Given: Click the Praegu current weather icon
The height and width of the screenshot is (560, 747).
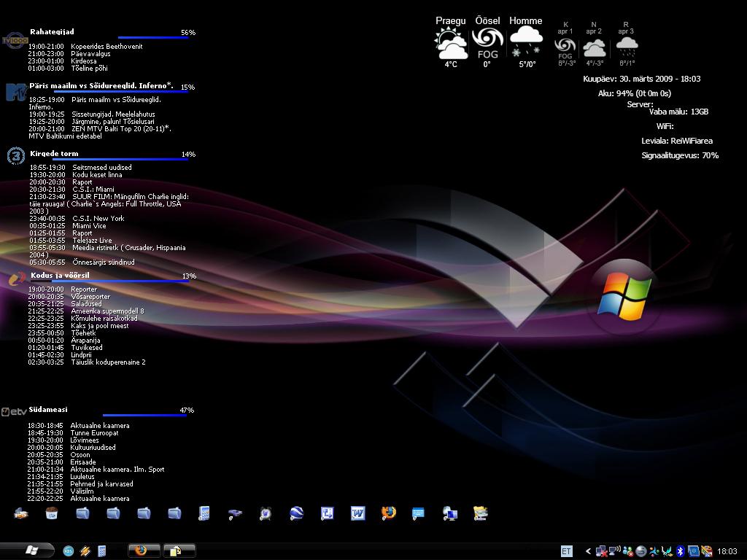Looking at the screenshot, I should 451,43.
